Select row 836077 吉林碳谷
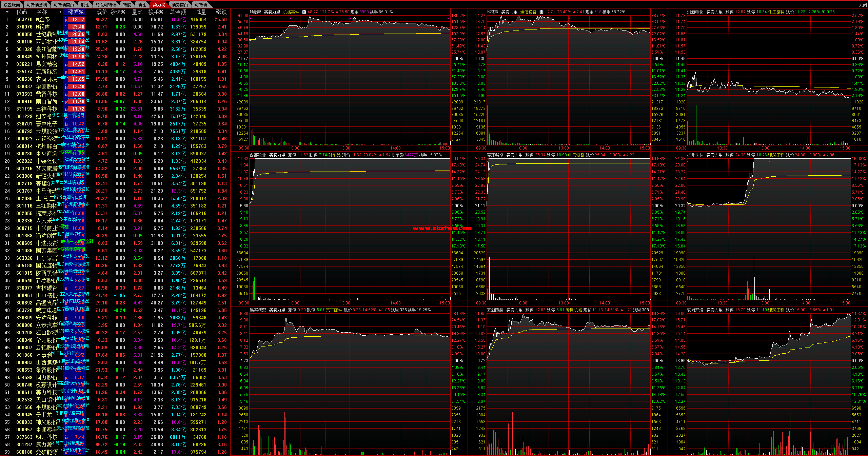868x456 pixels. (115, 288)
